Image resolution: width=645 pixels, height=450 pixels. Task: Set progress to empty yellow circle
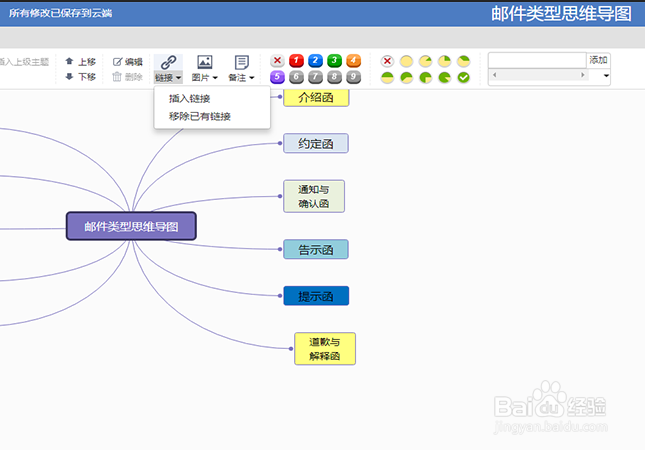click(406, 61)
